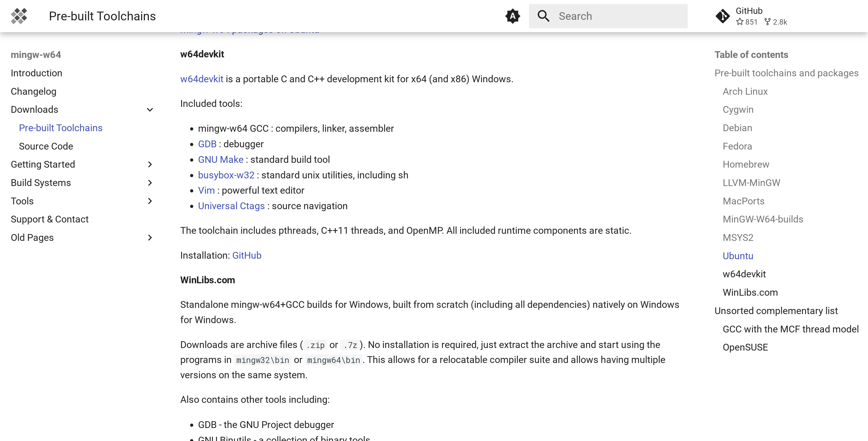Go to Source Code page
This screenshot has width=868, height=441.
click(46, 146)
